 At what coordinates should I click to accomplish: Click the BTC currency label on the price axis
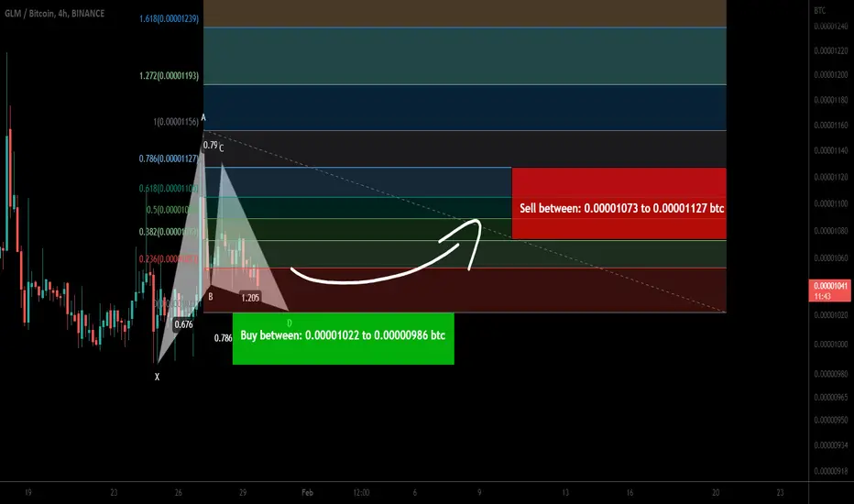click(820, 10)
